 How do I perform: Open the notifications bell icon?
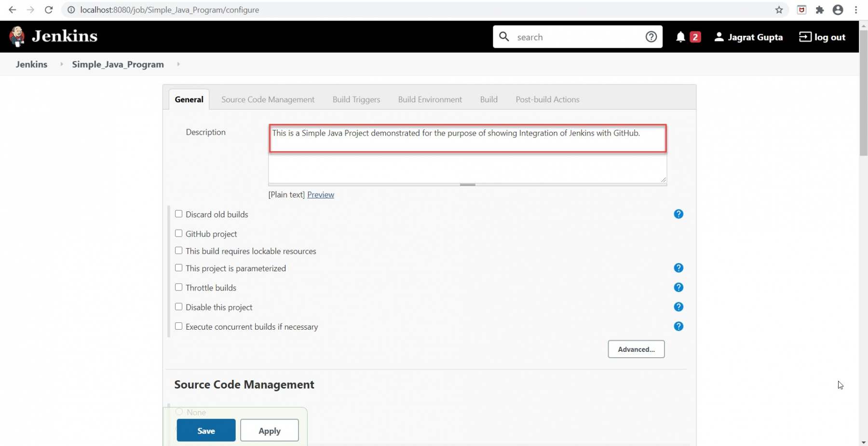tap(680, 37)
